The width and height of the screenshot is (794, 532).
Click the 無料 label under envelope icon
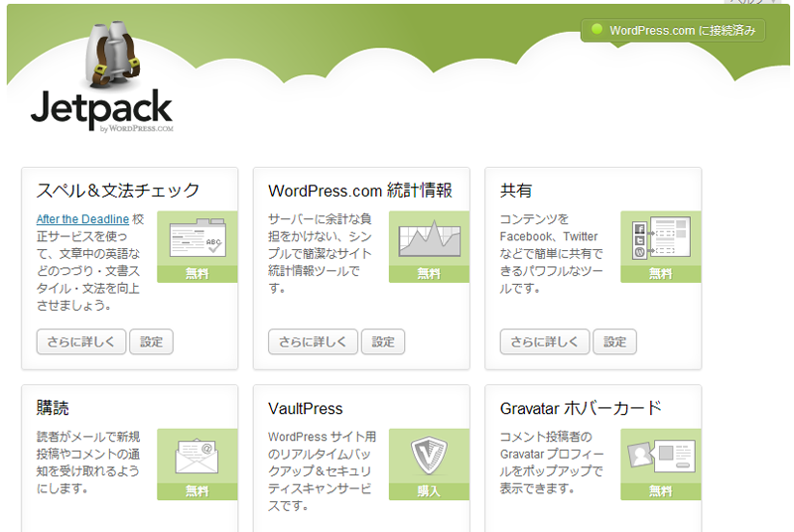197,491
